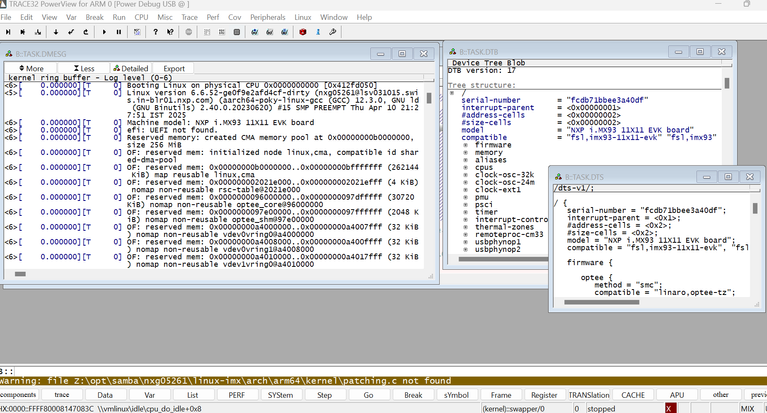This screenshot has width=767, height=413.
Task: Click the dark square toolbar icon
Action: [x=237, y=32]
